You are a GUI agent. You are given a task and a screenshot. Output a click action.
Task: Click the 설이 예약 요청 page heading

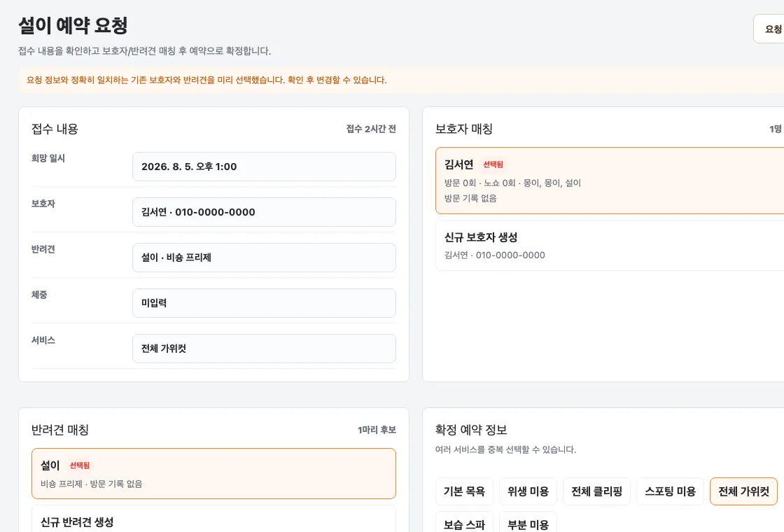coord(73,25)
